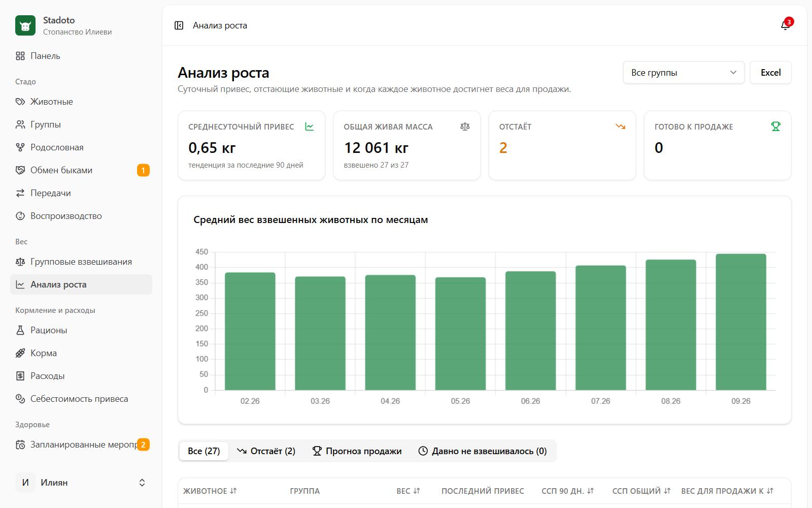Click the 12 061 кг total mass value
This screenshot has height=508, width=812.
376,148
